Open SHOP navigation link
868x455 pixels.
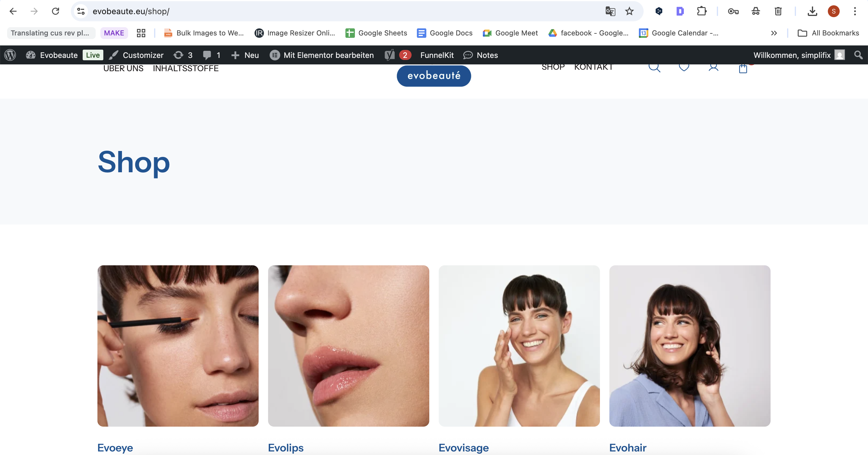pos(553,67)
